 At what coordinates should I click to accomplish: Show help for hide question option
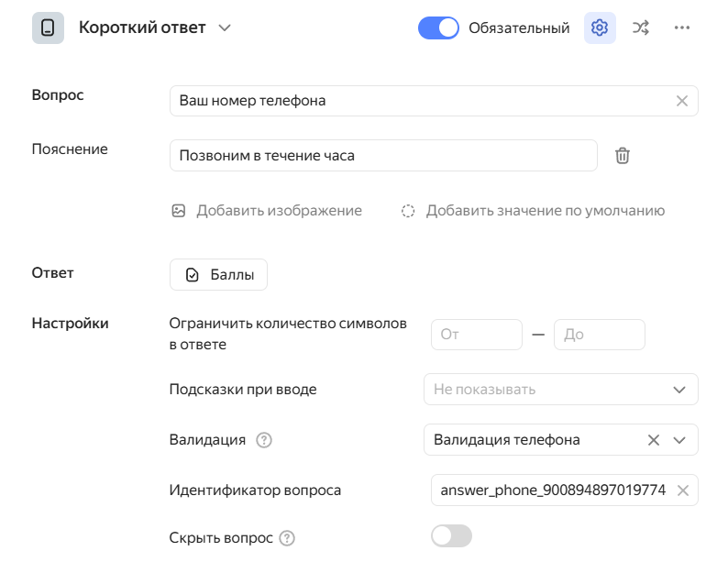(x=287, y=538)
